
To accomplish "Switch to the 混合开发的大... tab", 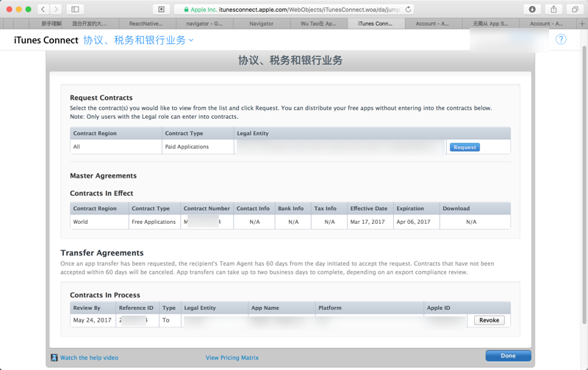I will (90, 23).
